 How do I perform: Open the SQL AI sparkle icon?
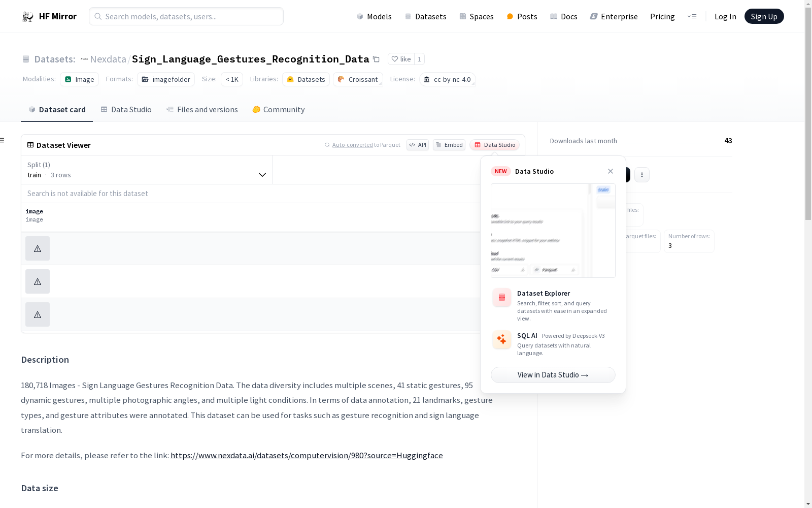point(502,339)
